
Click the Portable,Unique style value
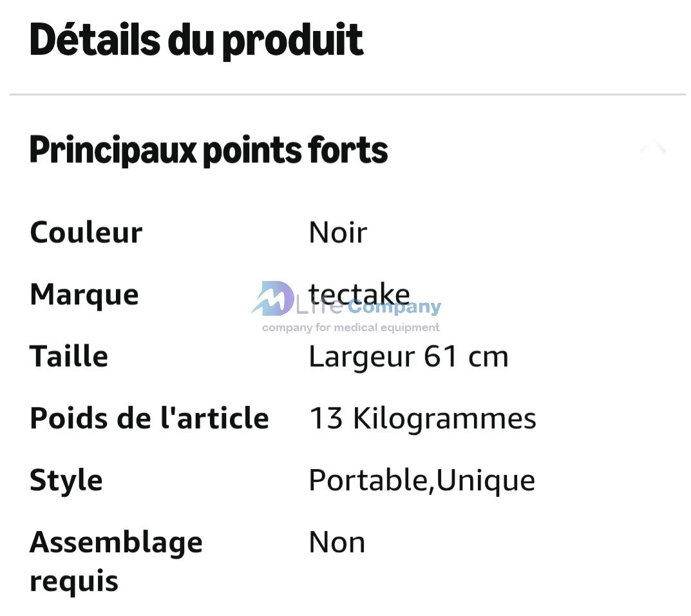point(422,481)
